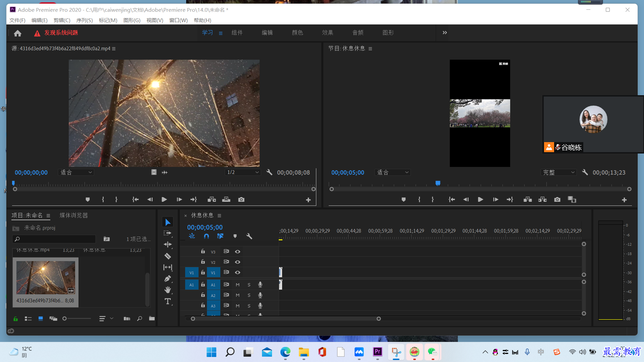Click Lift button in program monitor
Screen dimensions: 644x362
[528, 199]
